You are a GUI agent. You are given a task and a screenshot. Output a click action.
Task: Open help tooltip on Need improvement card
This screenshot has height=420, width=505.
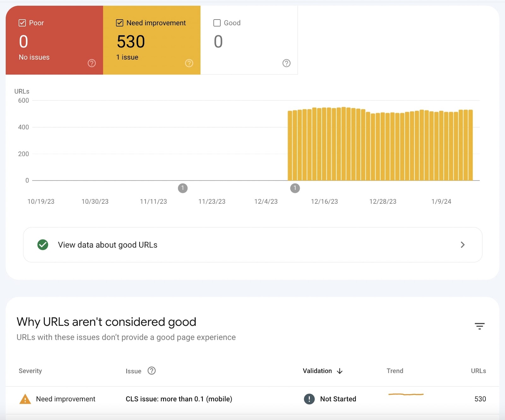click(x=189, y=63)
